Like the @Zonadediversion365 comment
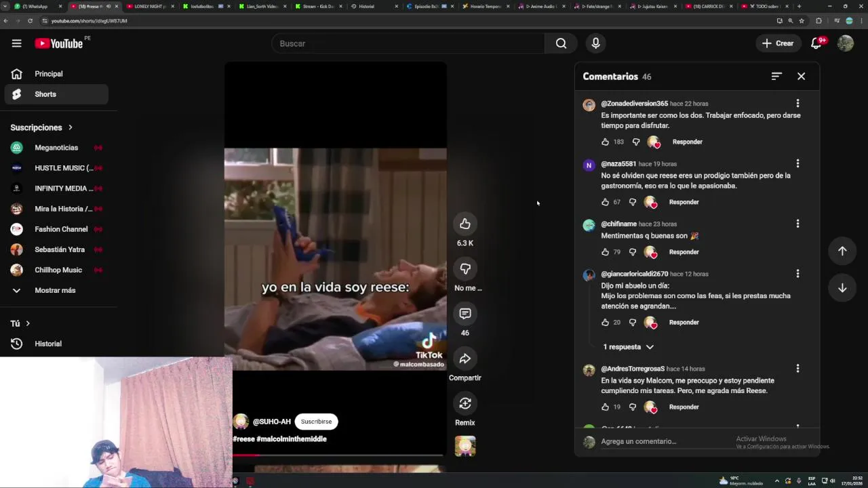 pyautogui.click(x=605, y=142)
